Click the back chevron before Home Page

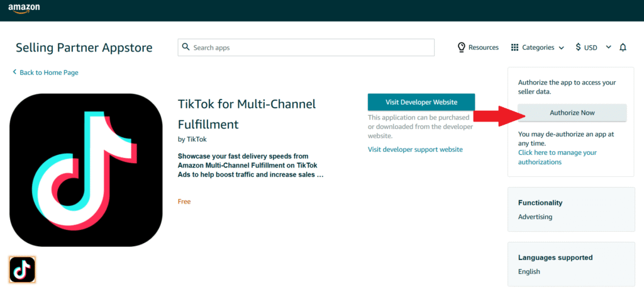[14, 72]
